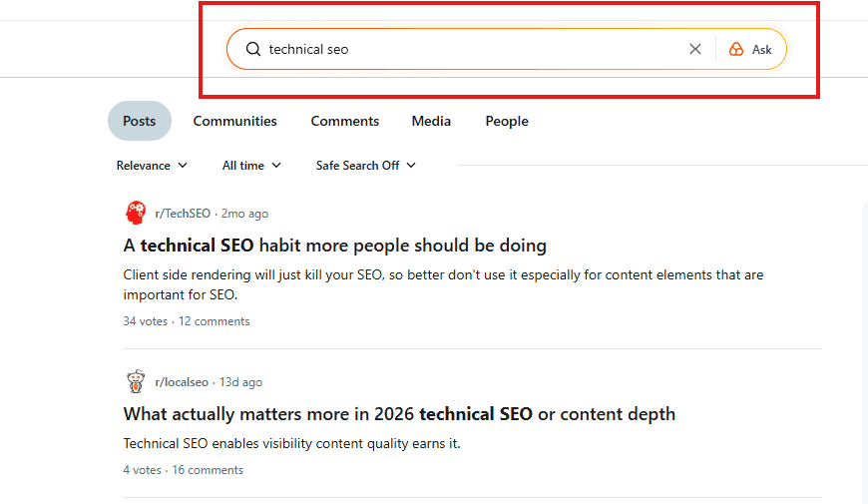The height and width of the screenshot is (504, 868).
Task: Click the '16 comments' text
Action: (x=208, y=470)
